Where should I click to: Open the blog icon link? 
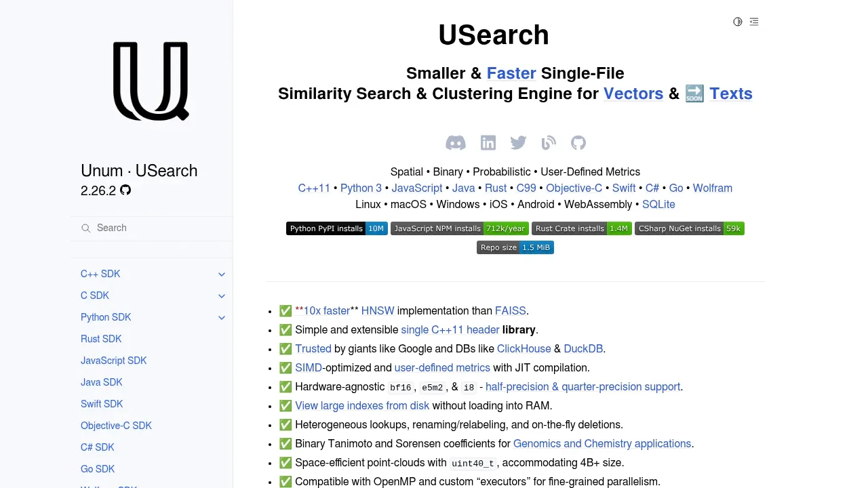click(549, 142)
